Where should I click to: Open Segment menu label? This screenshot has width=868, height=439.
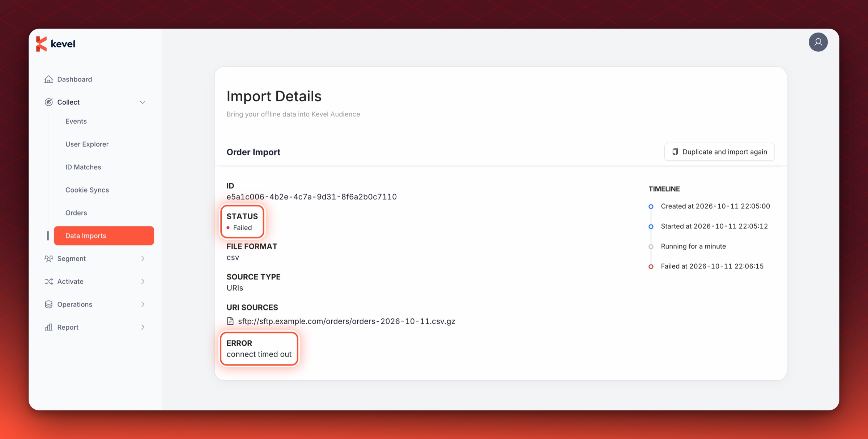(71, 258)
